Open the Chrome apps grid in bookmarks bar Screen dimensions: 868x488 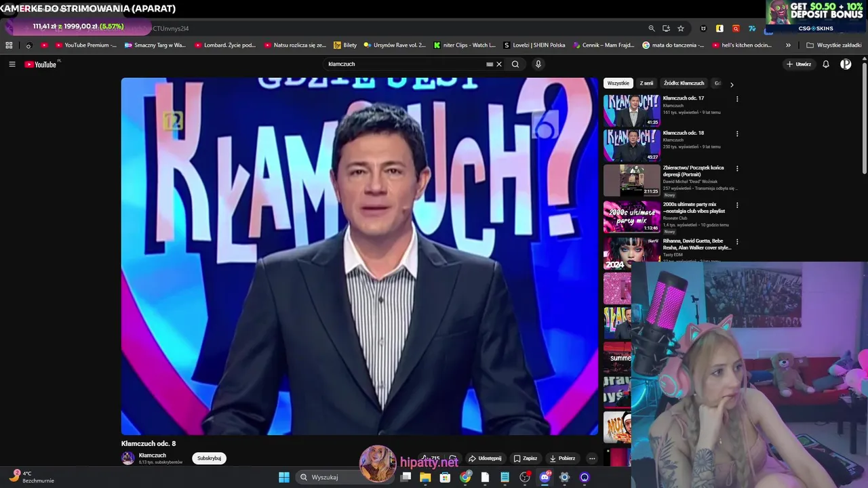coord(9,45)
